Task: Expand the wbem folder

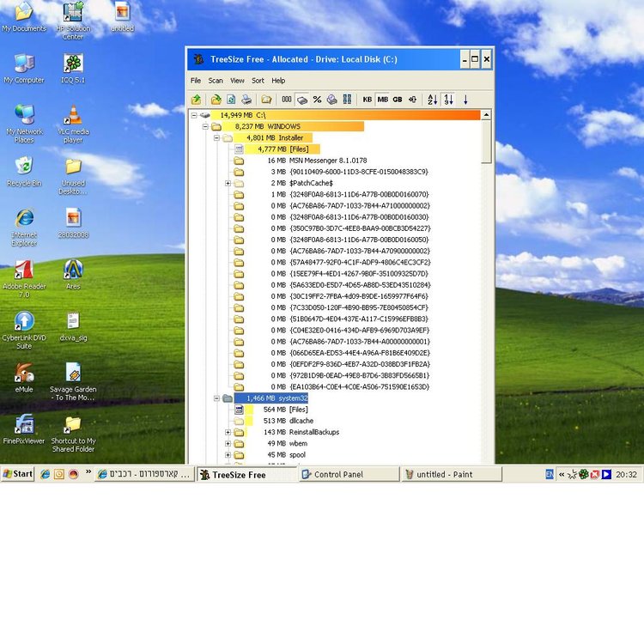Action: (x=228, y=444)
